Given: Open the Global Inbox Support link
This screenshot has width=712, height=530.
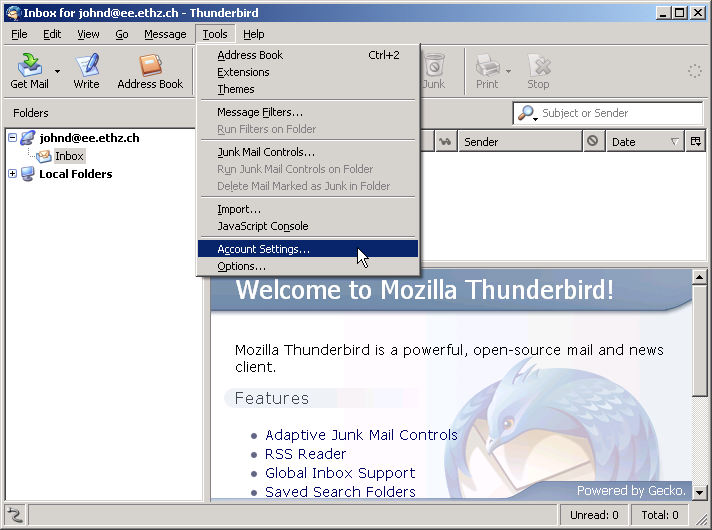Looking at the screenshot, I should [340, 473].
